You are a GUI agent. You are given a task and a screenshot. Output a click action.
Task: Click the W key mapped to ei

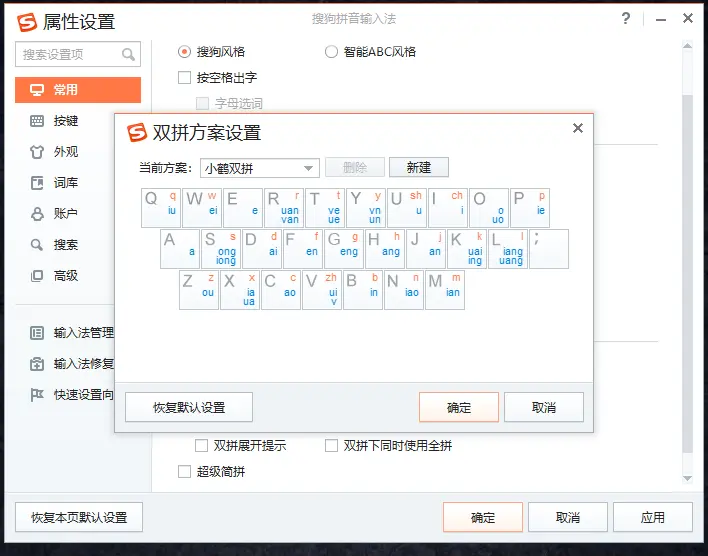pyautogui.click(x=202, y=208)
